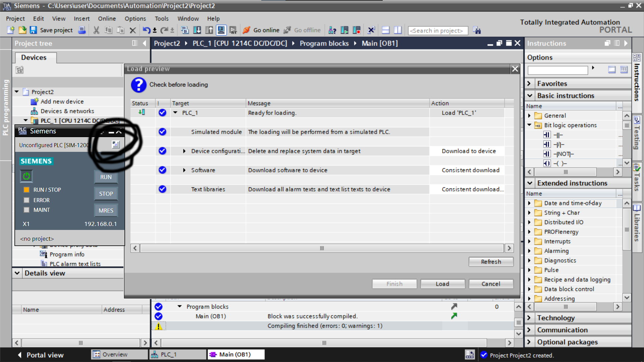Click the Start runtime RT icon

tap(233, 30)
